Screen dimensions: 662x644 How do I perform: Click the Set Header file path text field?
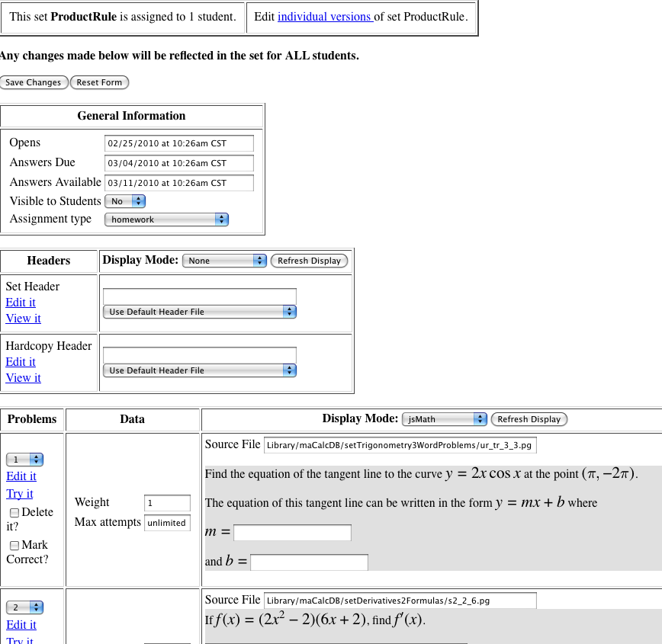(x=200, y=296)
